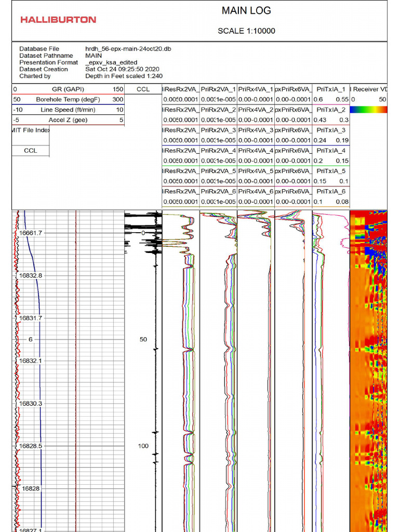Click the Line Speed (ft/min) header
Image resolution: width=399 pixels, height=532 pixels.
tap(68, 110)
